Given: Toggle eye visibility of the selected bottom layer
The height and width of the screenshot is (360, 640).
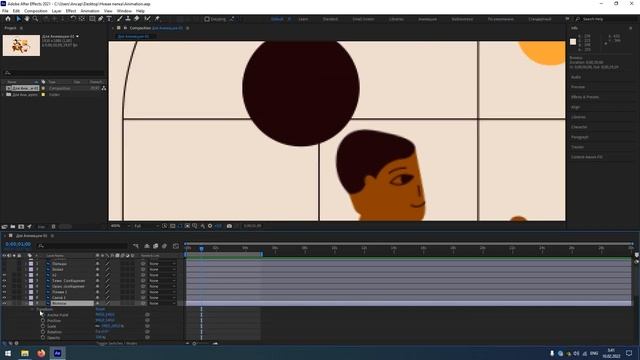Looking at the screenshot, I should 4,303.
